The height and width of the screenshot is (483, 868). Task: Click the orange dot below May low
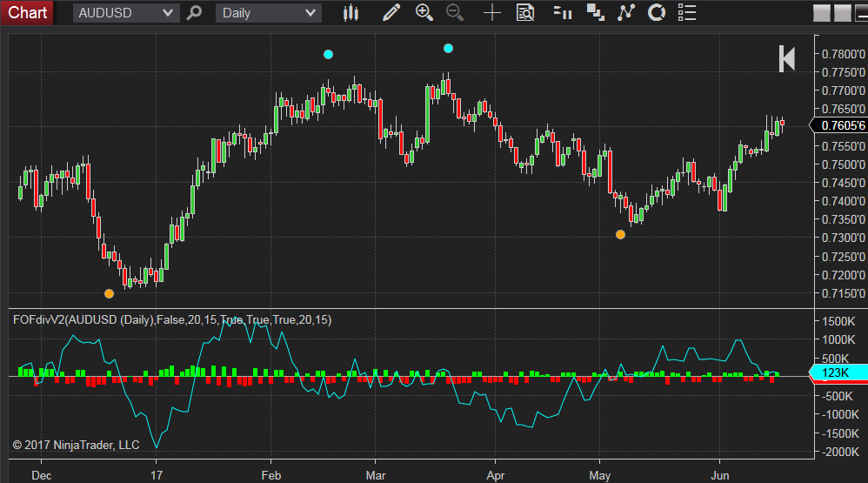[x=620, y=235]
